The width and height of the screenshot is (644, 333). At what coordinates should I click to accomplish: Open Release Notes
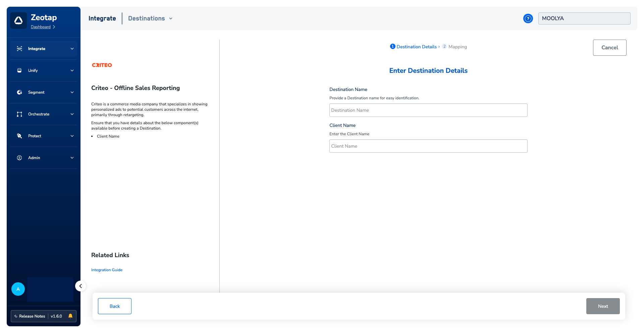[x=32, y=316]
